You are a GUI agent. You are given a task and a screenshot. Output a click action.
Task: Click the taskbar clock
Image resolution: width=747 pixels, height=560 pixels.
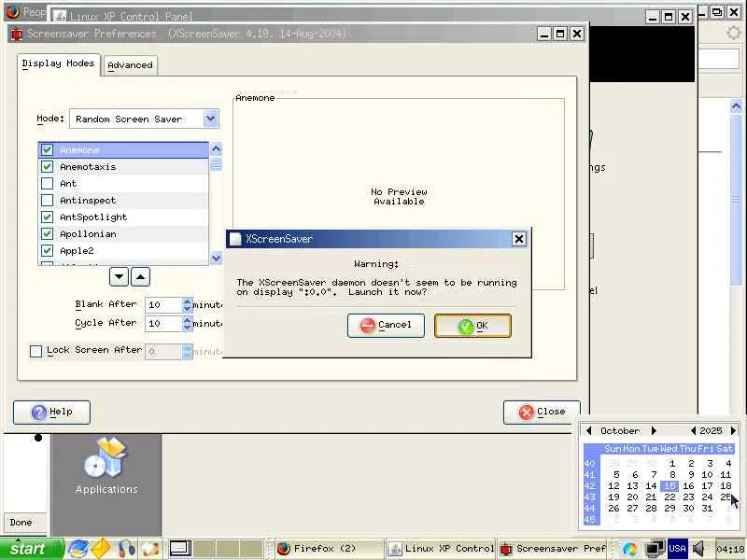coord(730,550)
